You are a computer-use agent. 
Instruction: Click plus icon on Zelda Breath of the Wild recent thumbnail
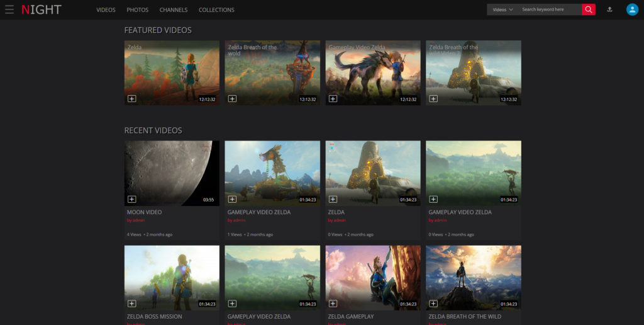tap(433, 304)
